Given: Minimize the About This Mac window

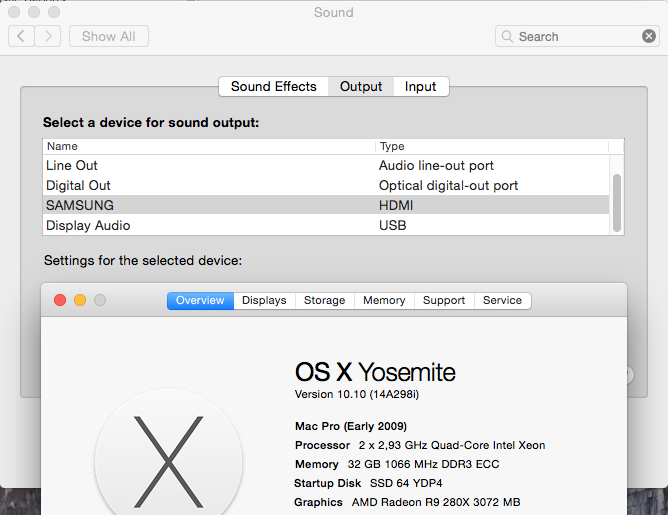Looking at the screenshot, I should coord(80,300).
